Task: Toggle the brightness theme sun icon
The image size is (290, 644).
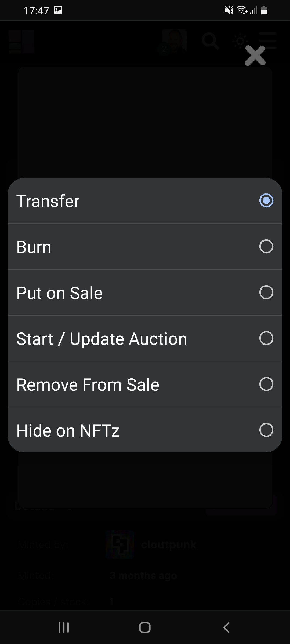Action: (x=240, y=41)
